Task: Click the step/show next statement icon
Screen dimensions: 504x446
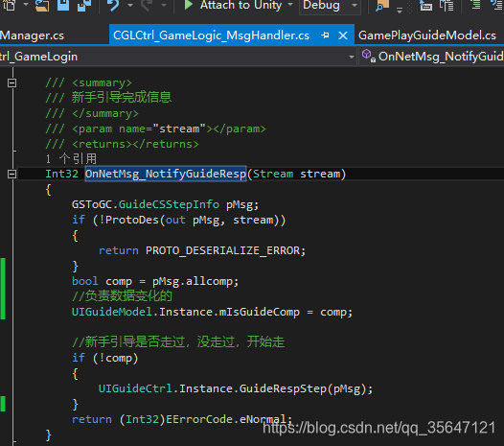Action: [x=425, y=5]
